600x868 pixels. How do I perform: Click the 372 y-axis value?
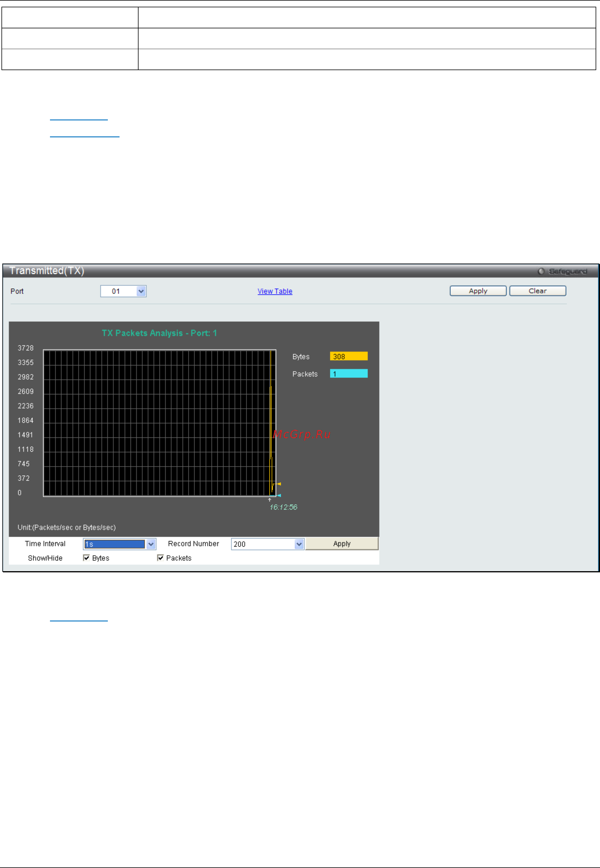pos(24,478)
